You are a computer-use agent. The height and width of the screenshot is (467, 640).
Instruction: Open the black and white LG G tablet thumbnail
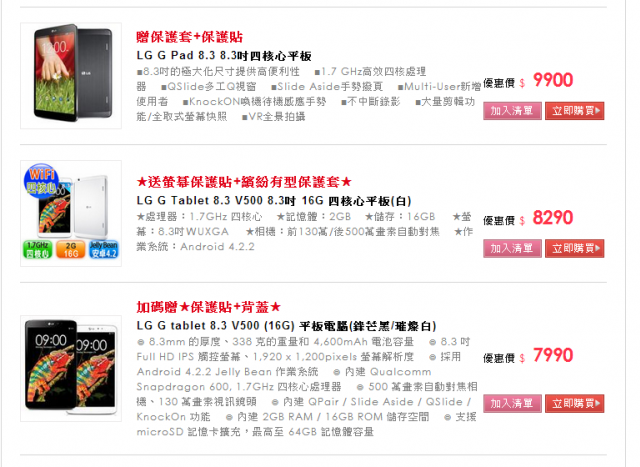[x=71, y=368]
